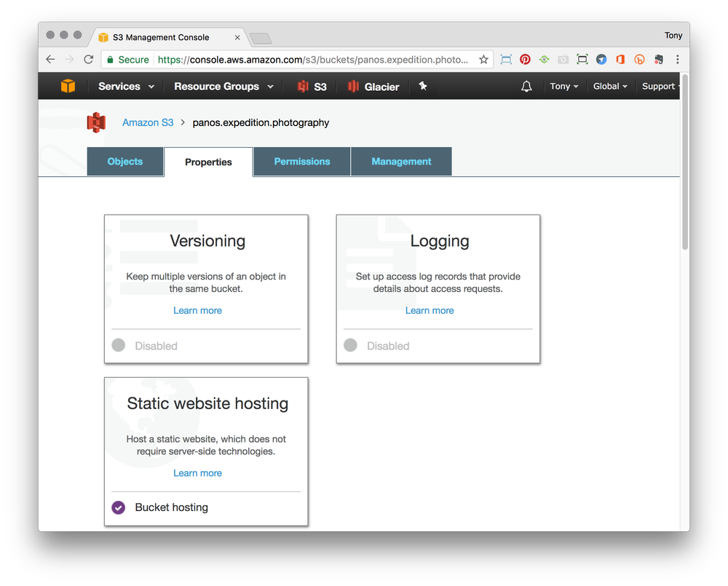The image size is (728, 586).
Task: Switch to the Objects tab
Action: (x=125, y=162)
